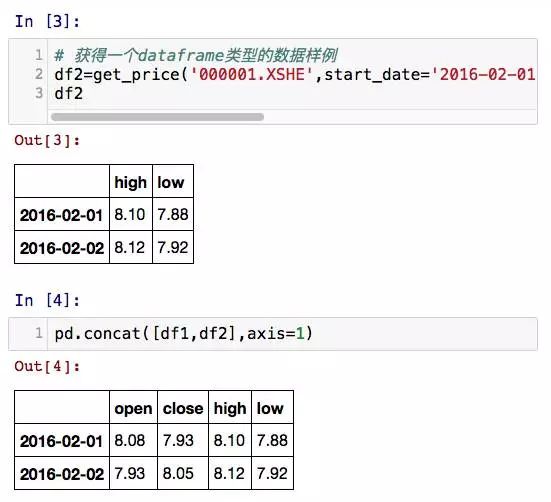
Task: Click the '000001.XSHE' string in code
Action: click(x=252, y=75)
